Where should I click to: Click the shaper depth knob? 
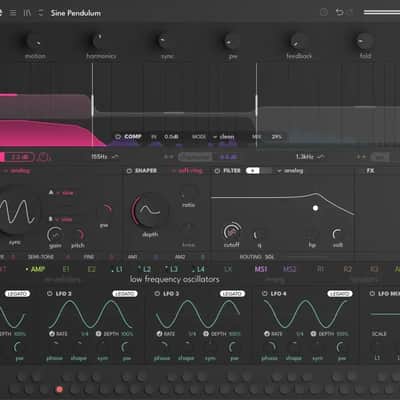(149, 211)
